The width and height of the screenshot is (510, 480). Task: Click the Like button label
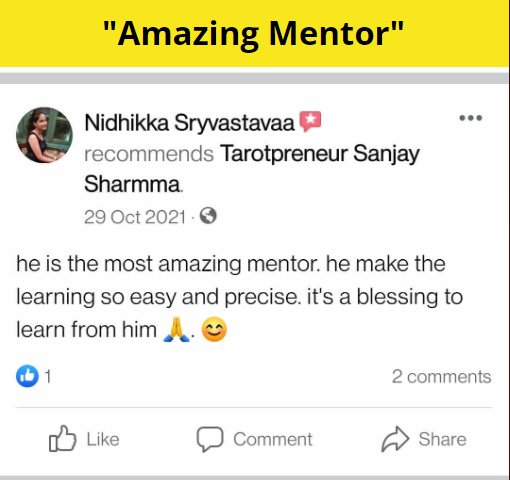[103, 439]
